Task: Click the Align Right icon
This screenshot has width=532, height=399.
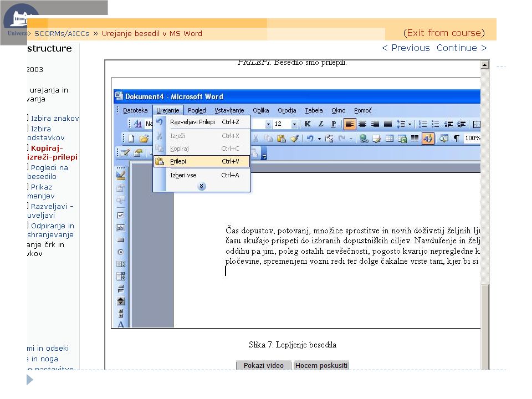Action: 375,124
